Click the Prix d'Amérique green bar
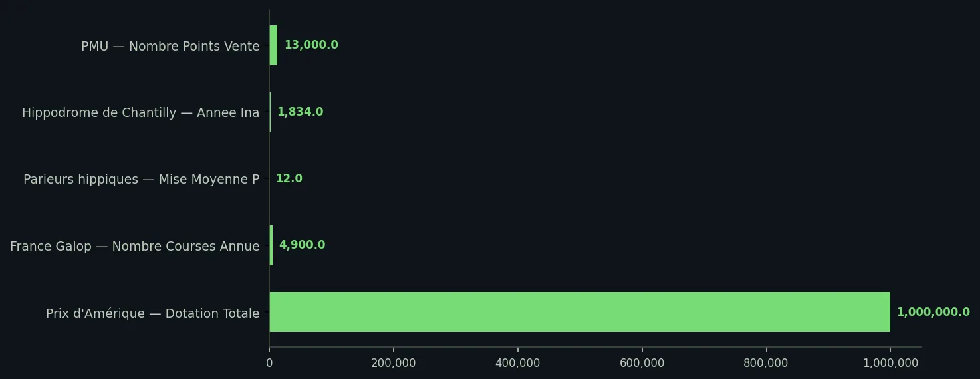The width and height of the screenshot is (980, 379). pyautogui.click(x=580, y=312)
